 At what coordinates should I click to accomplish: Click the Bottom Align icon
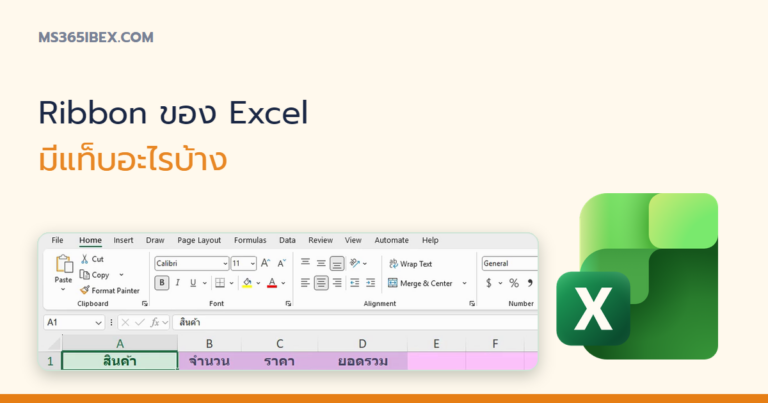tap(337, 263)
